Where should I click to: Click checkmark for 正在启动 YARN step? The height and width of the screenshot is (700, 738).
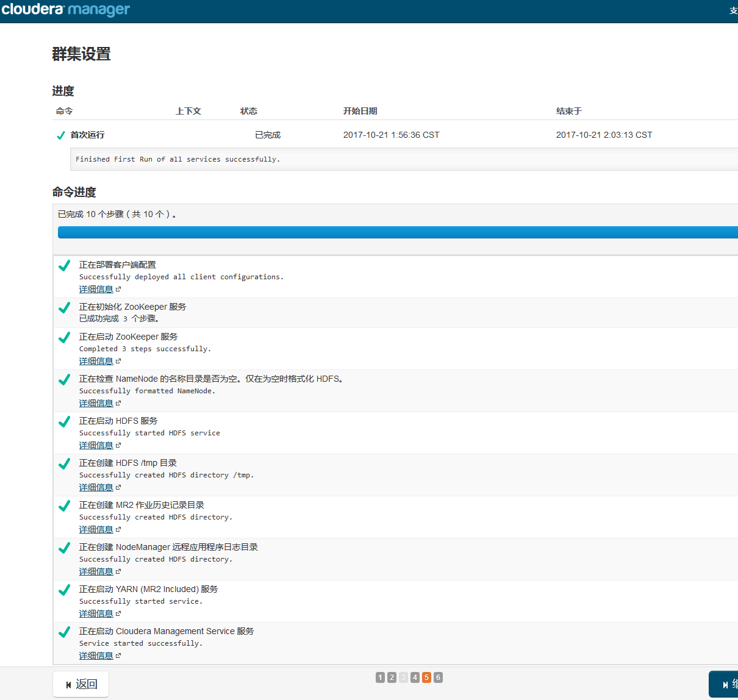coord(64,590)
